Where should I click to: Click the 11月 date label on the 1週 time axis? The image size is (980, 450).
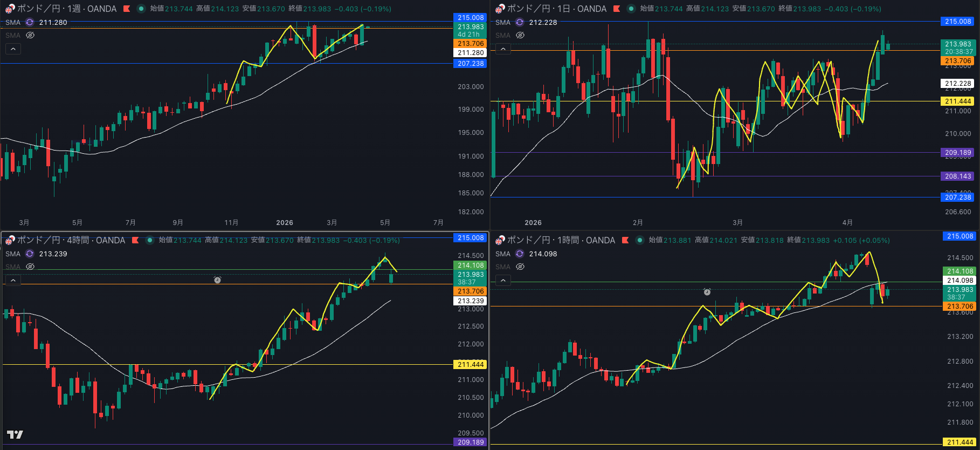click(231, 223)
